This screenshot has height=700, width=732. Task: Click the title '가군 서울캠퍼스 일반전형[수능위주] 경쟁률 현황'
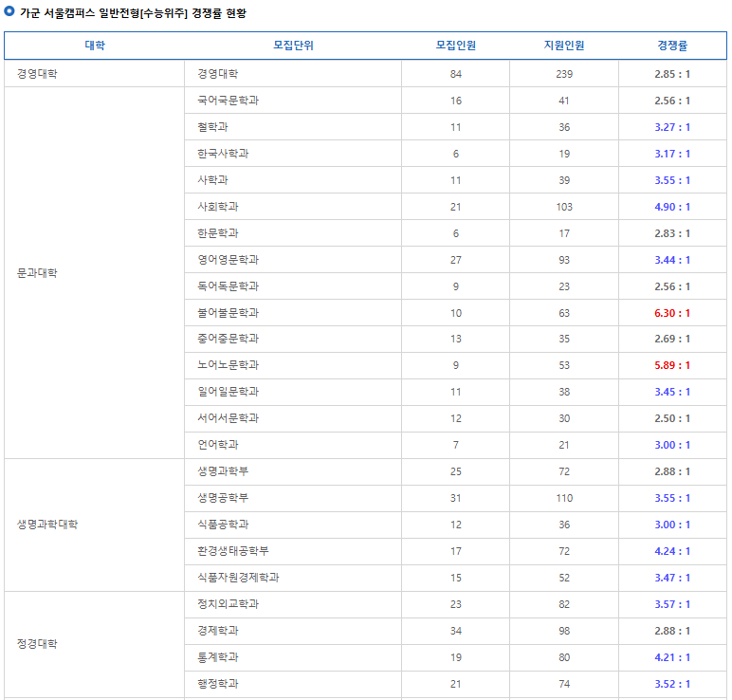[x=133, y=13]
